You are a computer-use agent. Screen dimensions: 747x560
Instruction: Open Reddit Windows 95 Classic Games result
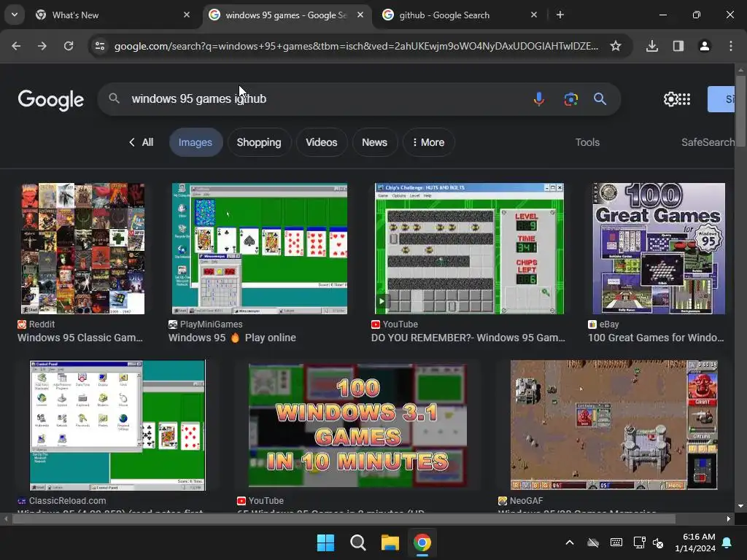tap(80, 338)
